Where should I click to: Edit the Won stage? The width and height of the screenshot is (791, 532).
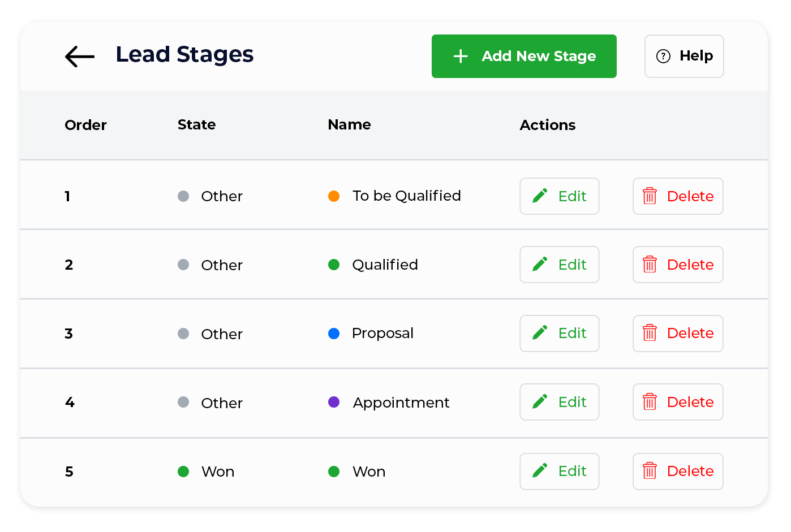tap(560, 472)
